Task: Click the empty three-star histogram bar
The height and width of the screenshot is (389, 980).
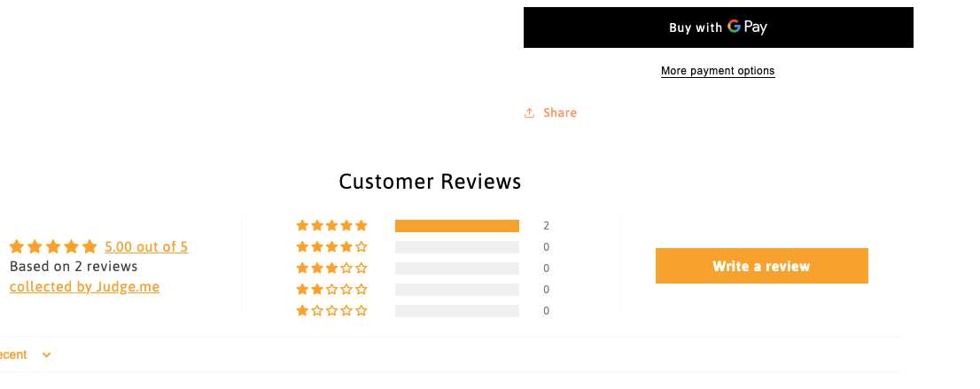Action: [x=456, y=268]
